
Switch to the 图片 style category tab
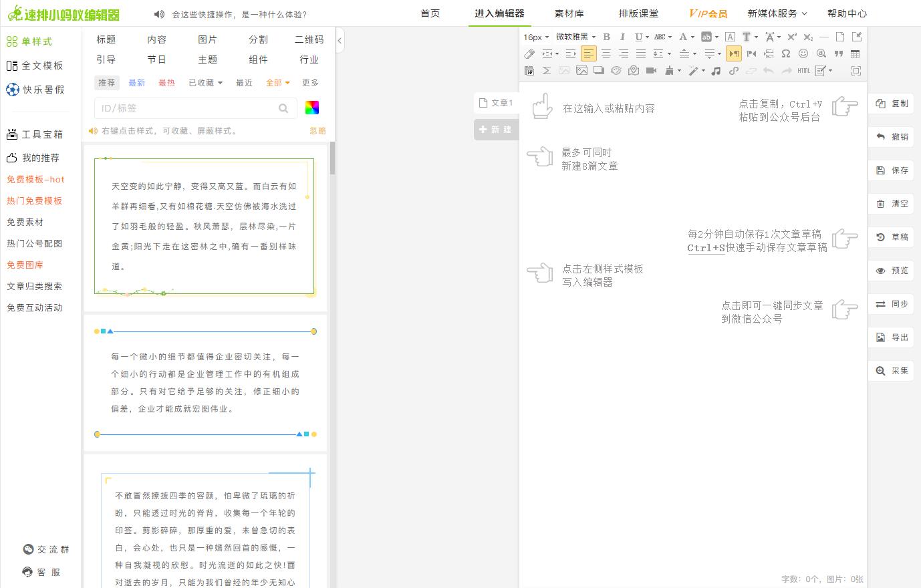(207, 39)
